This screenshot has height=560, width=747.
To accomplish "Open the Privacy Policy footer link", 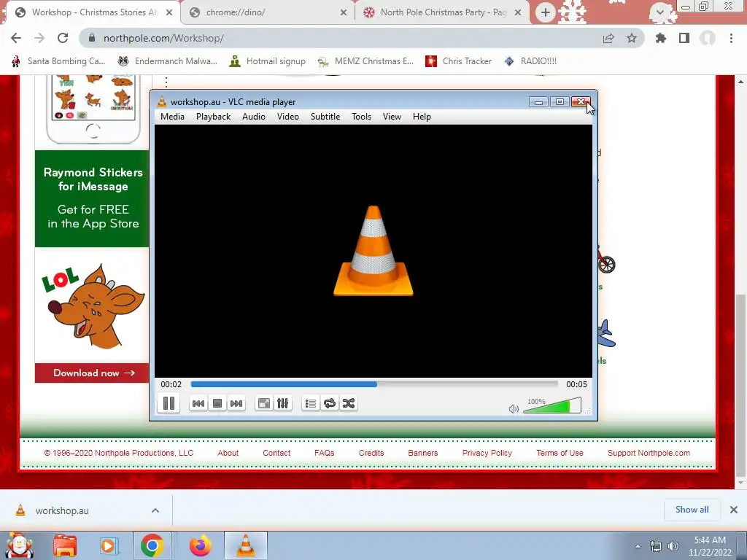I will click(x=487, y=453).
